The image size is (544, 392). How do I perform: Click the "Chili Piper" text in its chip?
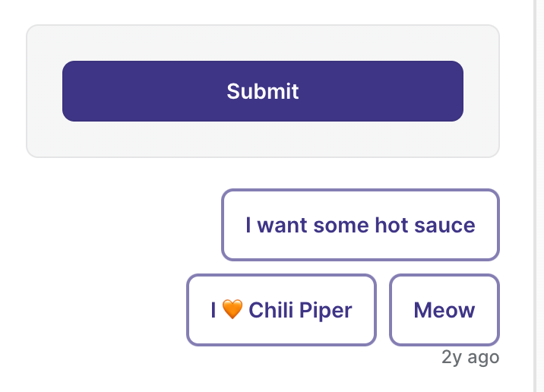pos(300,310)
